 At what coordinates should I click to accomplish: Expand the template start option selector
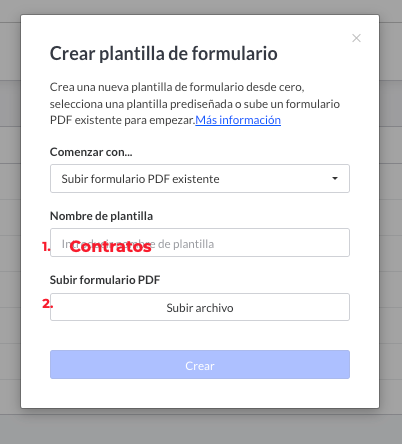[x=200, y=178]
